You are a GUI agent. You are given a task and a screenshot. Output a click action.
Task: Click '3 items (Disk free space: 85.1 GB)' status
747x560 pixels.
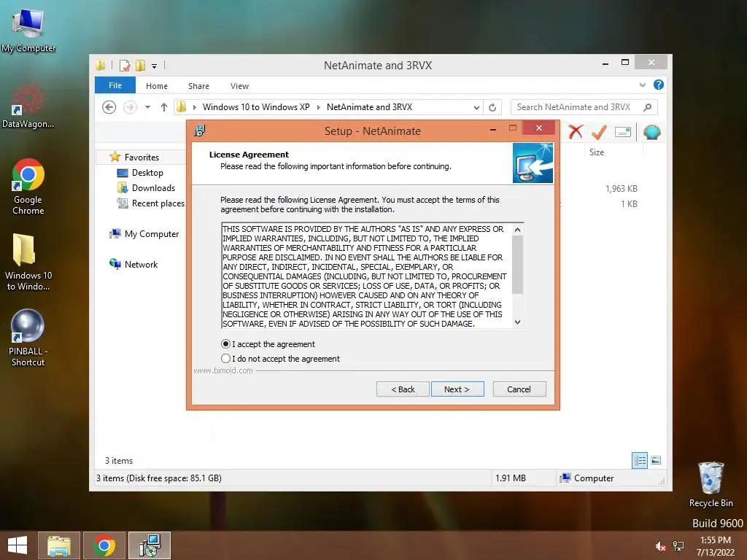point(159,478)
